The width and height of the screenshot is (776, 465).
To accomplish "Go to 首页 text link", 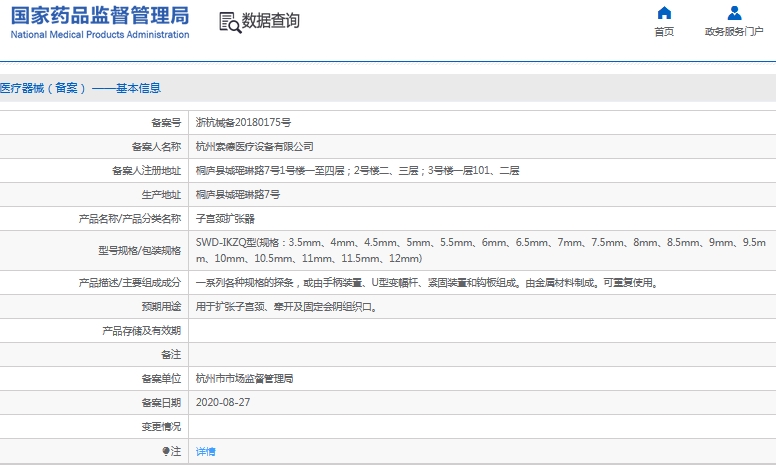I will coord(664,32).
